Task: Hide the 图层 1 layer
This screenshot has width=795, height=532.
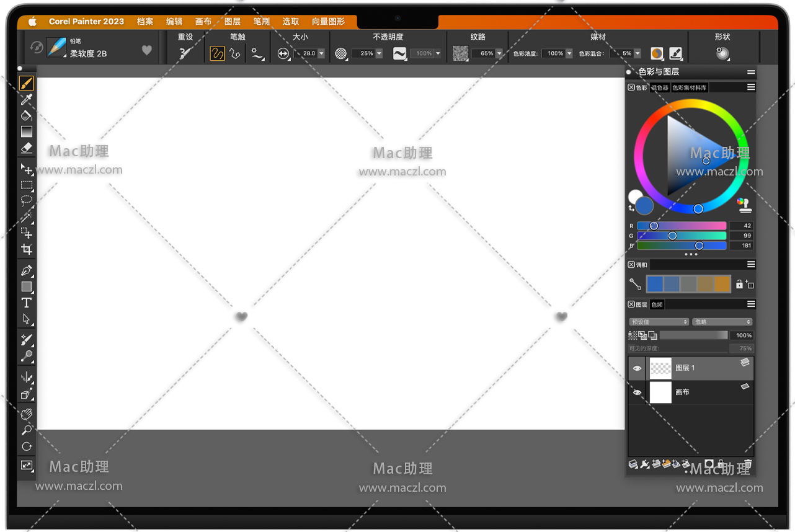Action: click(x=637, y=368)
